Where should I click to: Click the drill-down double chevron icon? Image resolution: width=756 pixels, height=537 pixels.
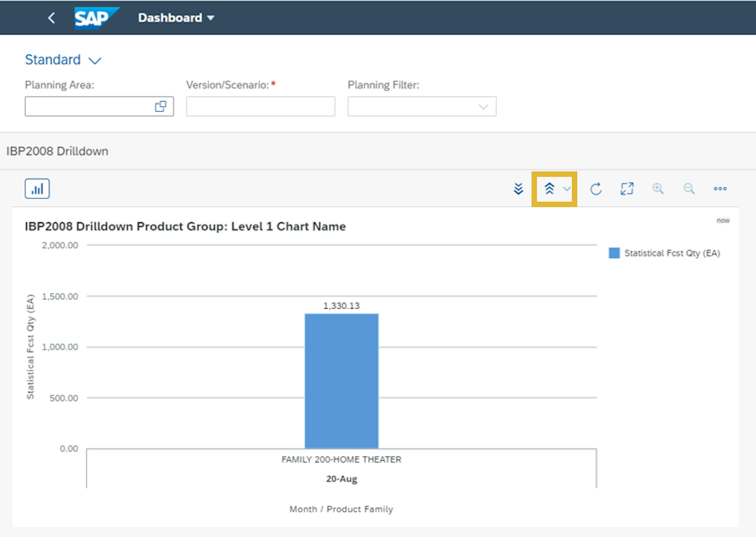(518, 188)
